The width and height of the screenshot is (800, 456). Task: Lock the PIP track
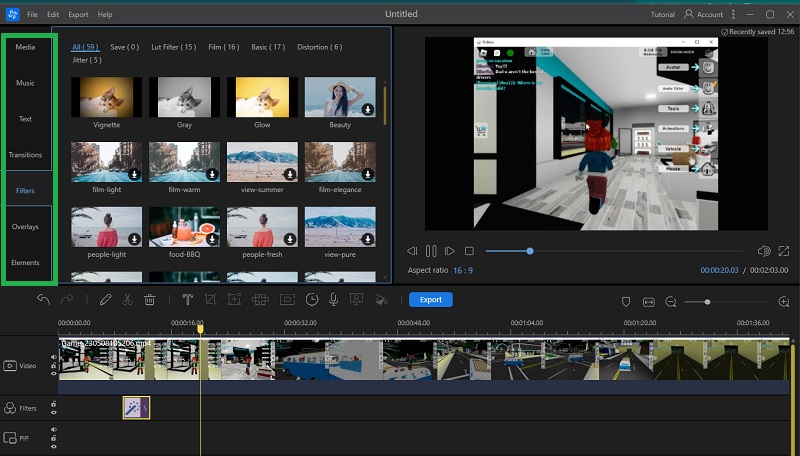(x=54, y=438)
